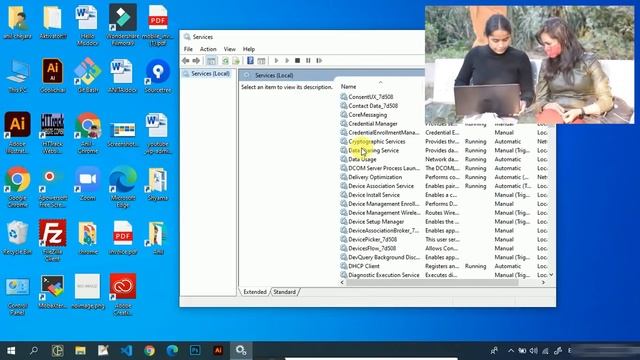Image resolution: width=640 pixels, height=360 pixels.
Task: Click the Restart Service toolbar icon
Action: tap(319, 61)
